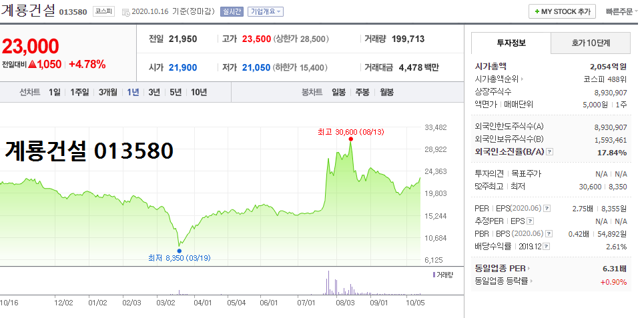Switch to the 투자정보 tab

[511, 43]
